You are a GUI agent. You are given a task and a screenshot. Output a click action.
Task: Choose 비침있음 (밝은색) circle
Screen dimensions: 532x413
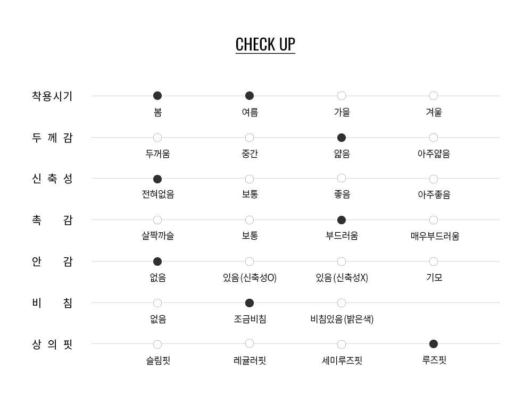point(342,303)
